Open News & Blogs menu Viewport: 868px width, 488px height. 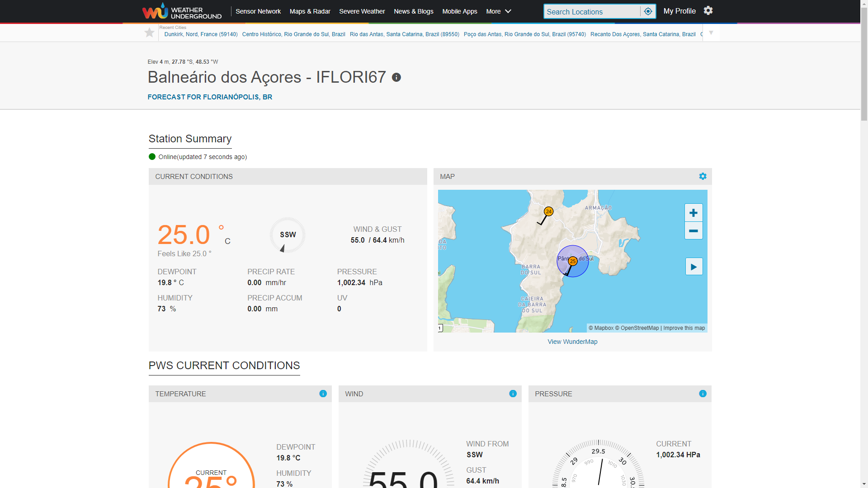pyautogui.click(x=414, y=11)
